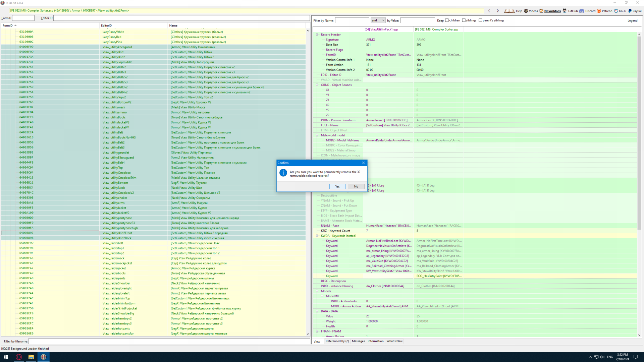Viewport: 644px width, 362px height.
Task: Click the back navigation arrow
Action: (489, 11)
